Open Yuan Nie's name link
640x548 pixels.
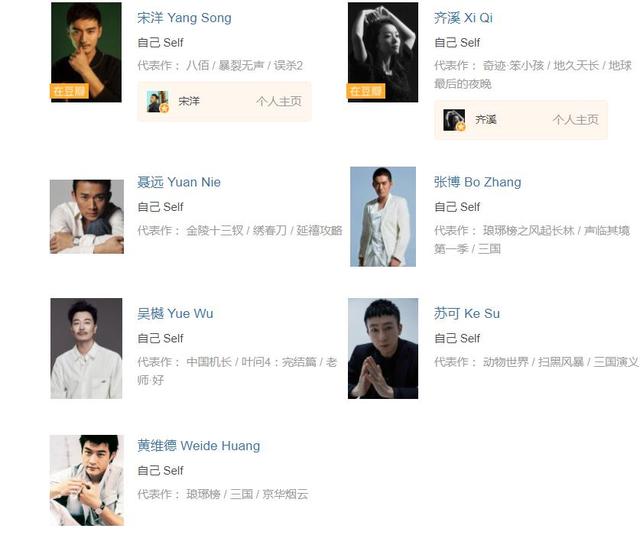point(179,182)
